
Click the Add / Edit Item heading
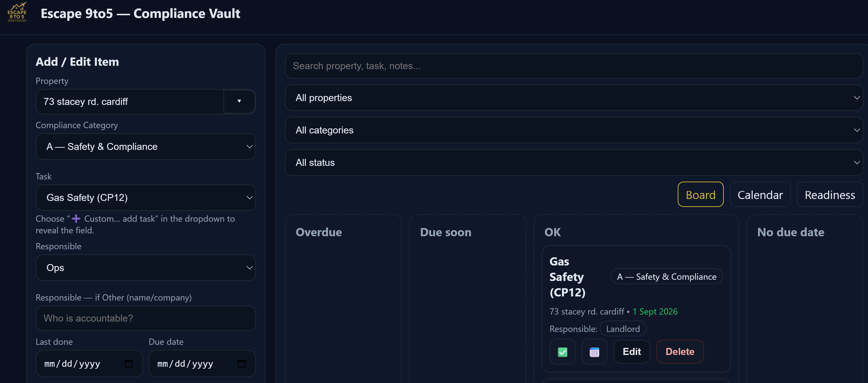pos(77,62)
